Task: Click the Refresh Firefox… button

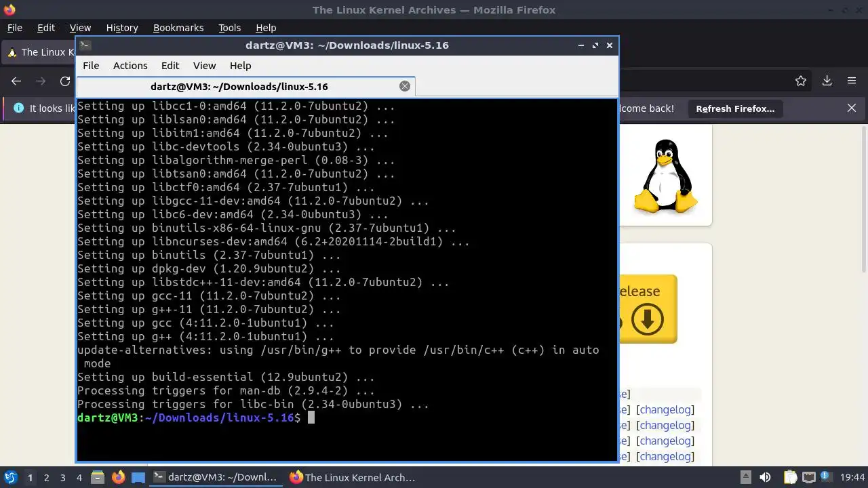Action: (735, 108)
